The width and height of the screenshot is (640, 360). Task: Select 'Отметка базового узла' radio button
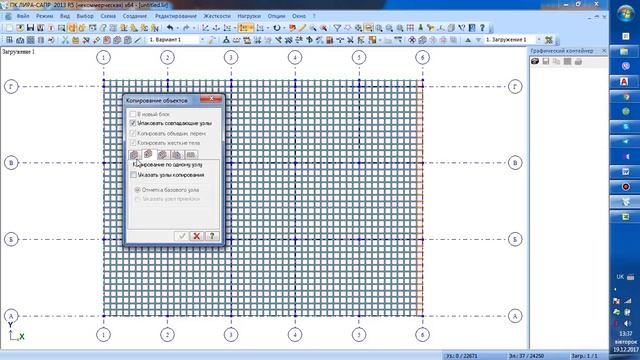tap(138, 190)
